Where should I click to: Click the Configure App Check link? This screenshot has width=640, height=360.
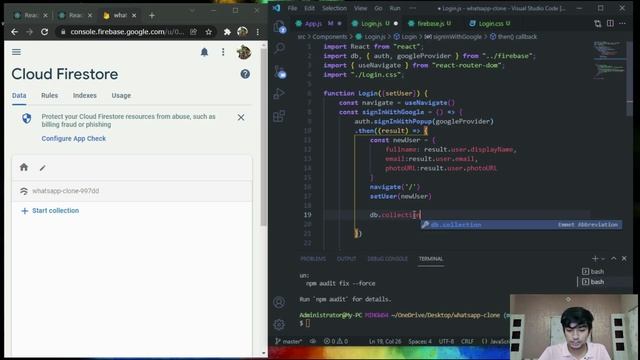pyautogui.click(x=73, y=139)
